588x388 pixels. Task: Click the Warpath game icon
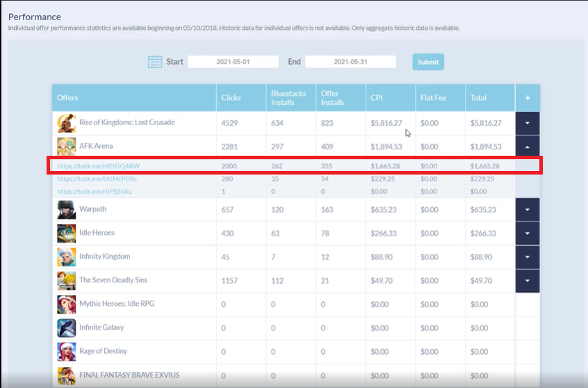click(x=66, y=209)
